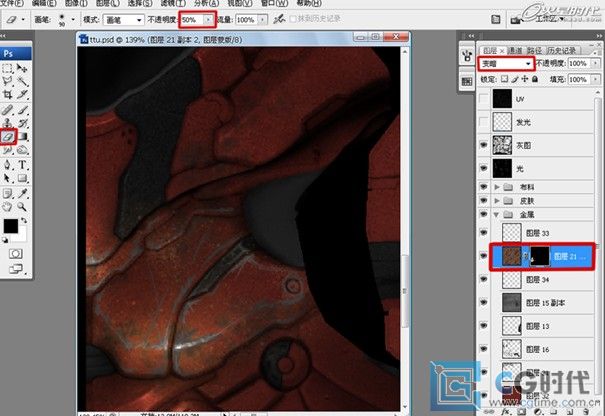Select the Brush tool in toolbox
The image size is (605, 416).
(22, 110)
